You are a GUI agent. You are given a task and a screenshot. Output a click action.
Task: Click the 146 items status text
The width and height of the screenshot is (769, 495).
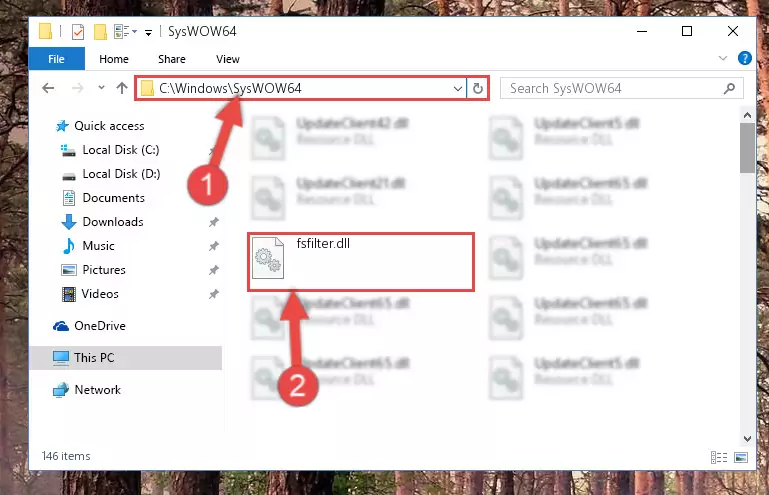pyautogui.click(x=66, y=456)
